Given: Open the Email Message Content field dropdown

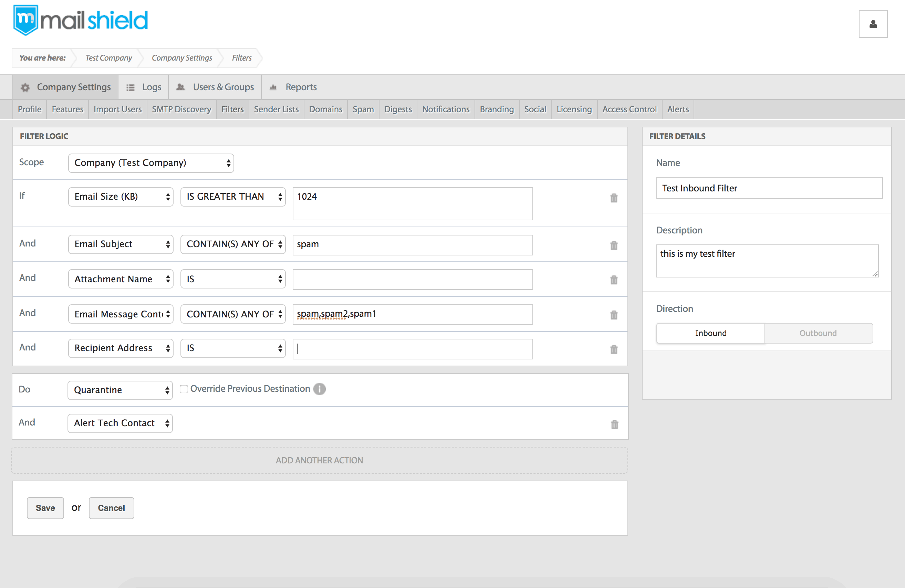Looking at the screenshot, I should 121,314.
